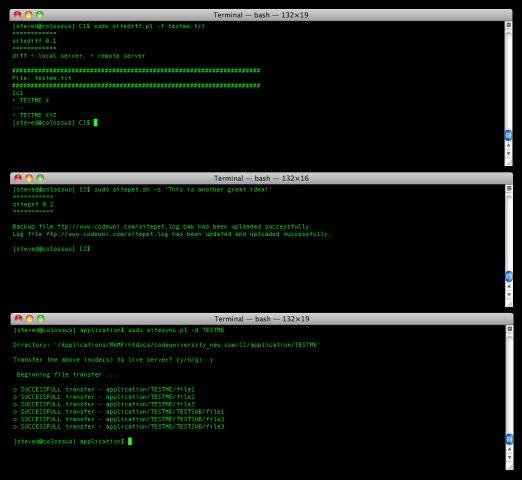522x480 pixels.
Task: Click split-pane icon in sitesync terminal window
Action: [x=509, y=329]
